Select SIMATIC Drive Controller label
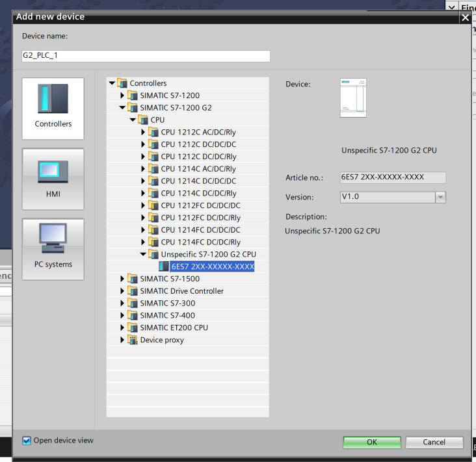476x462 pixels. pos(181,291)
